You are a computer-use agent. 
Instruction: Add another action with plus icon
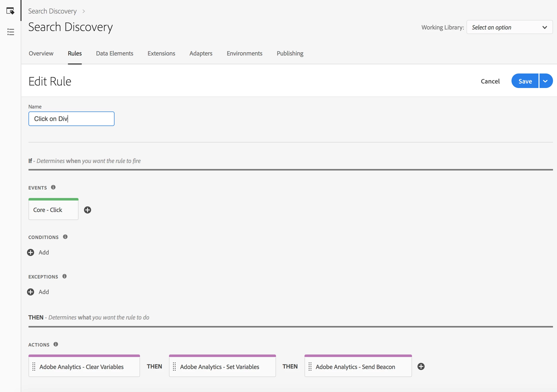coord(421,366)
